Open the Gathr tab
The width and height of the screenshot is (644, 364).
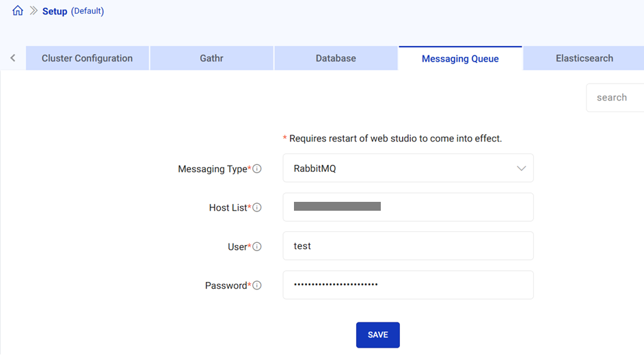tap(211, 58)
